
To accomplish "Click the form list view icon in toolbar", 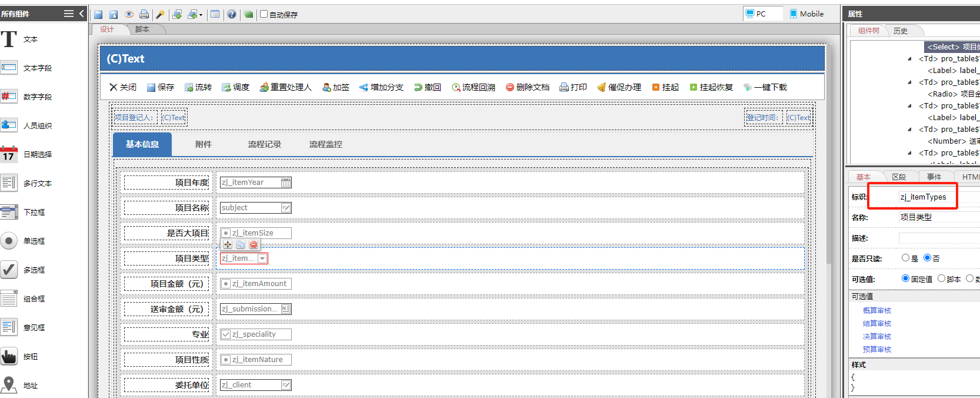I will click(215, 14).
